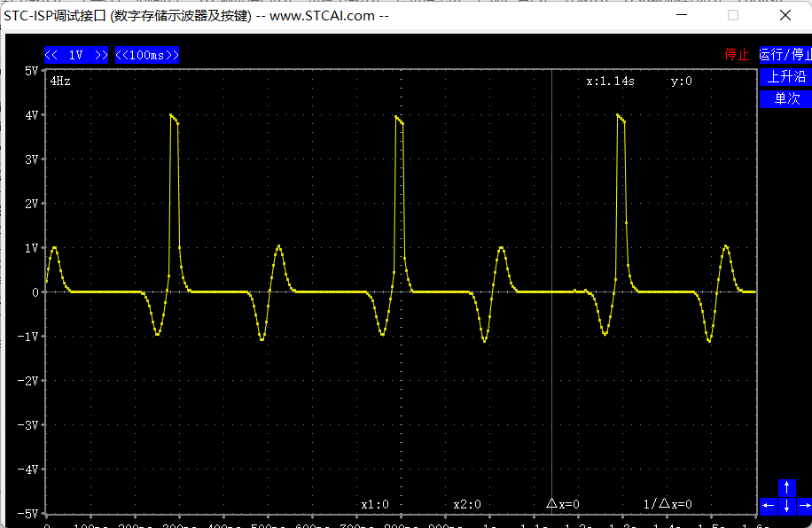Click the up arrow pan button

click(x=786, y=488)
